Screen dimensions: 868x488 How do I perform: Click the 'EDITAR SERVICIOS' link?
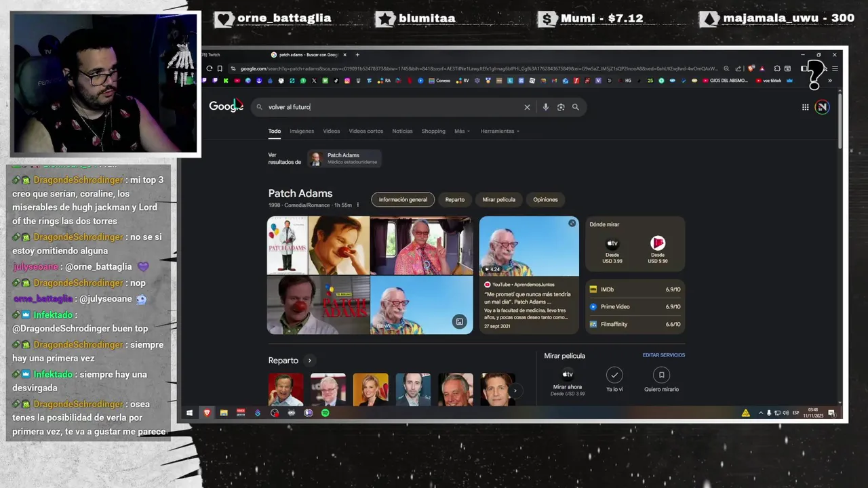tap(664, 355)
